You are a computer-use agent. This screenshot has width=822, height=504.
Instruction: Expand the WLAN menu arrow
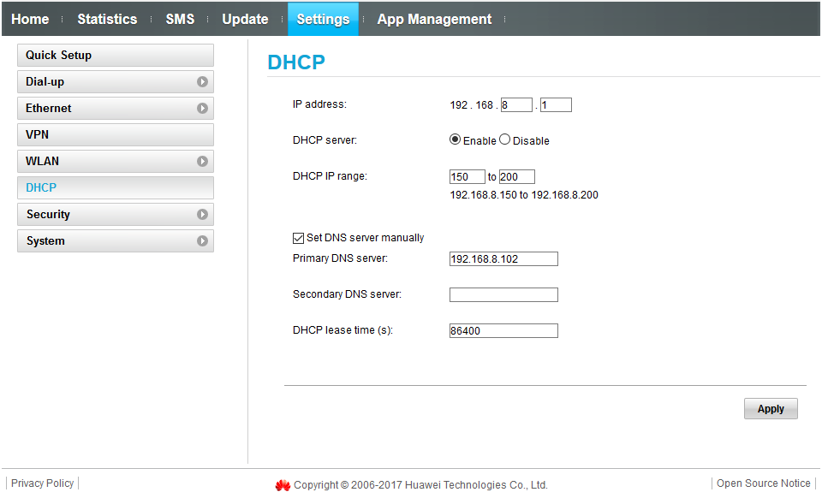tap(202, 162)
